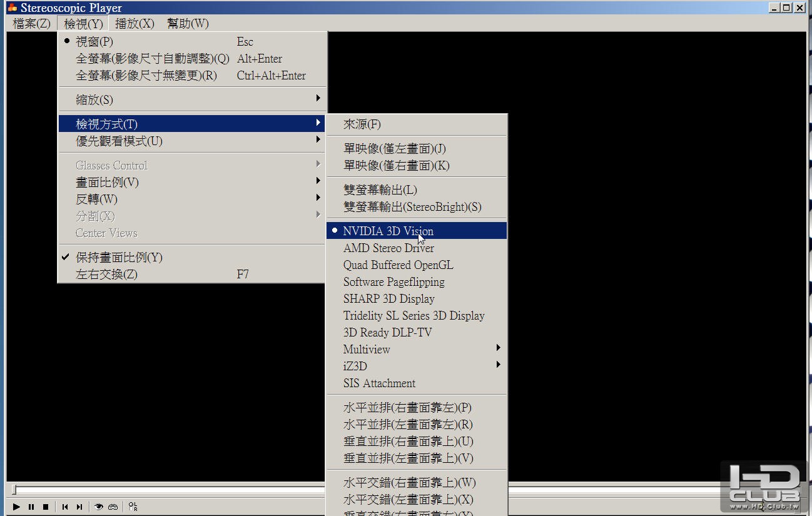Expand the 檢視方式(T) viewing method submenu
This screenshot has height=516, width=812.
click(x=192, y=124)
